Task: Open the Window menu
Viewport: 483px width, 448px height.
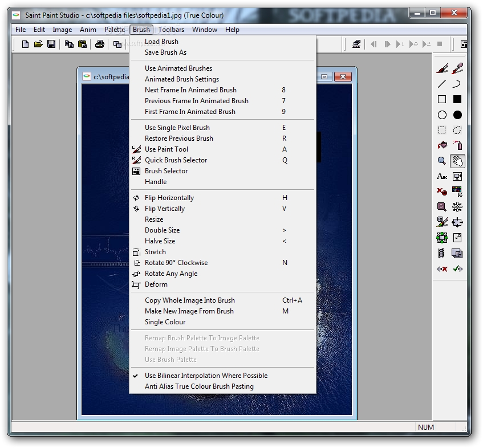Action: (205, 30)
